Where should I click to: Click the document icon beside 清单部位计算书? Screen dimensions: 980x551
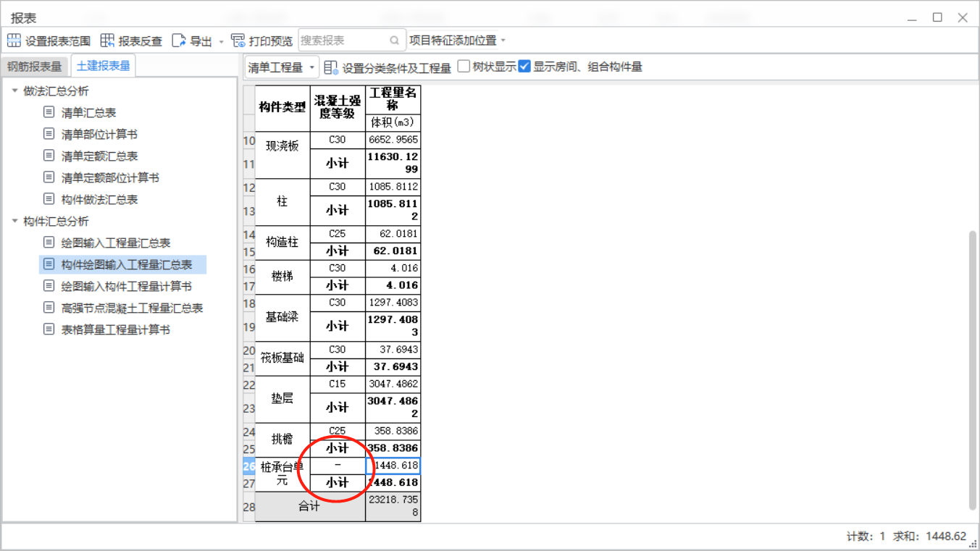click(x=49, y=134)
